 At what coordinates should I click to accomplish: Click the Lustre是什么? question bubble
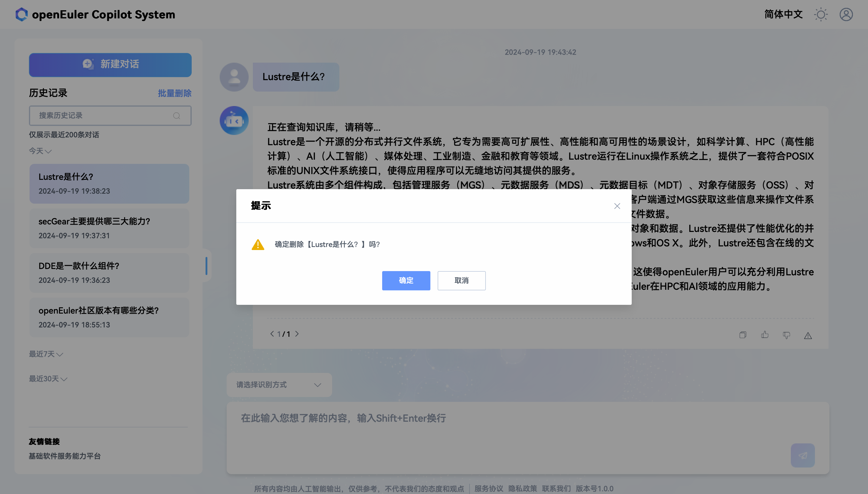296,77
